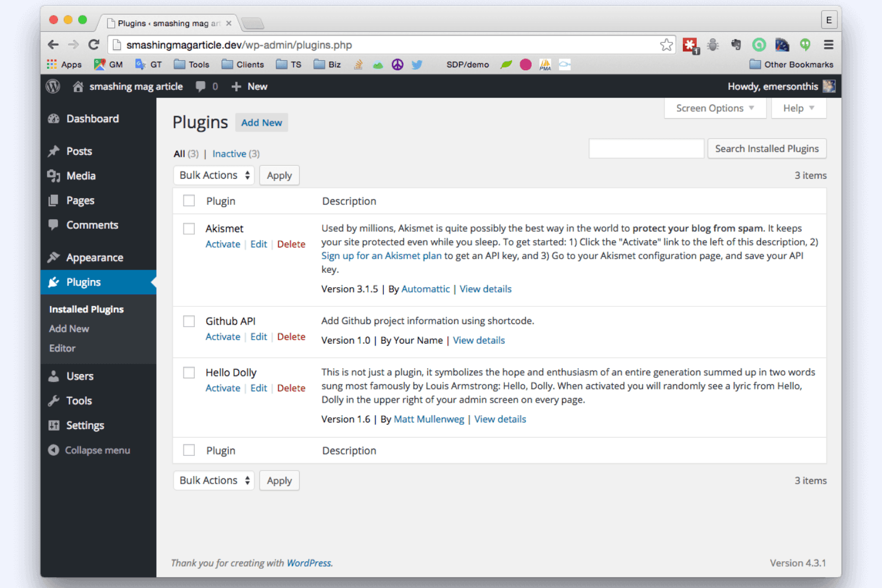Open the Other Bookmarks folder
The image size is (882, 588).
click(791, 64)
